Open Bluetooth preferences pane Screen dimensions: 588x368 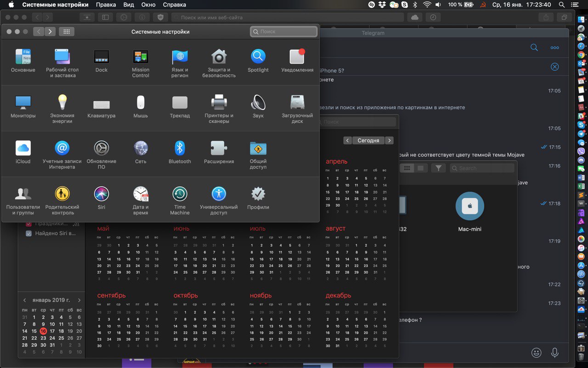[x=180, y=152]
